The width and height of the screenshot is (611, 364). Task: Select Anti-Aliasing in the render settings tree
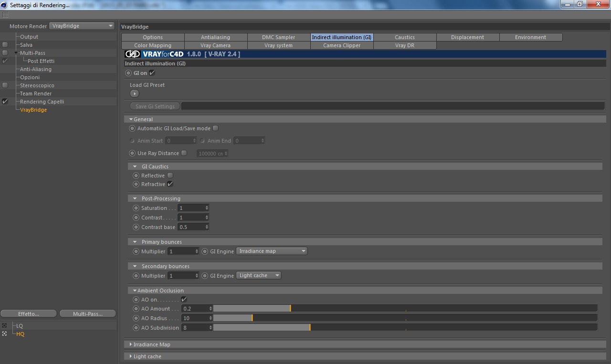36,69
